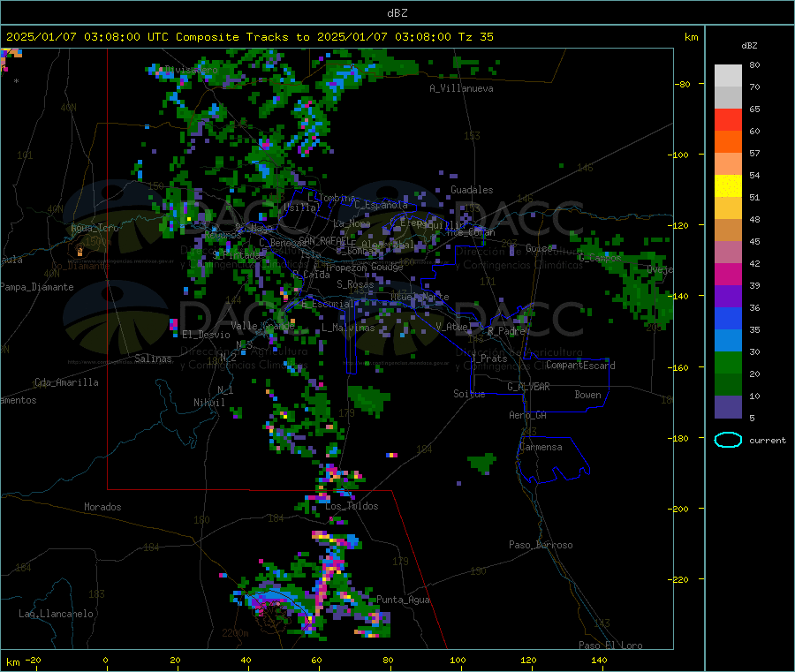The height and width of the screenshot is (672, 795).
Task: Click the C_Española map label
Action: (x=381, y=205)
